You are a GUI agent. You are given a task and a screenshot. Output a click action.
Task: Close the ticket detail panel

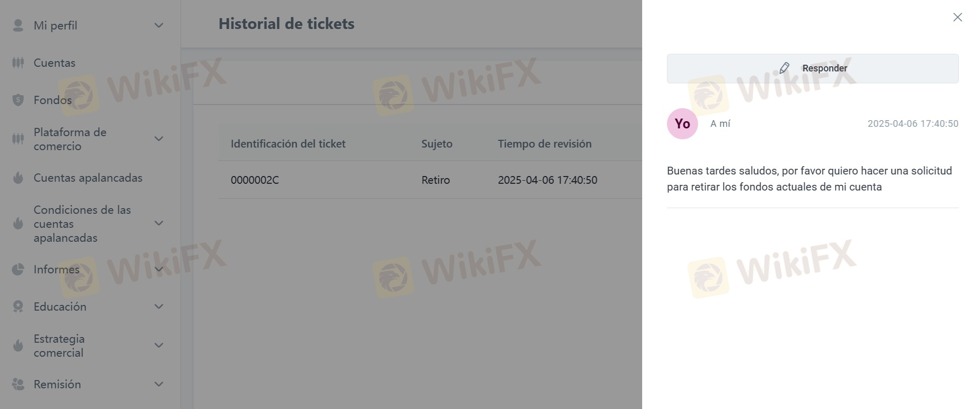tap(958, 17)
